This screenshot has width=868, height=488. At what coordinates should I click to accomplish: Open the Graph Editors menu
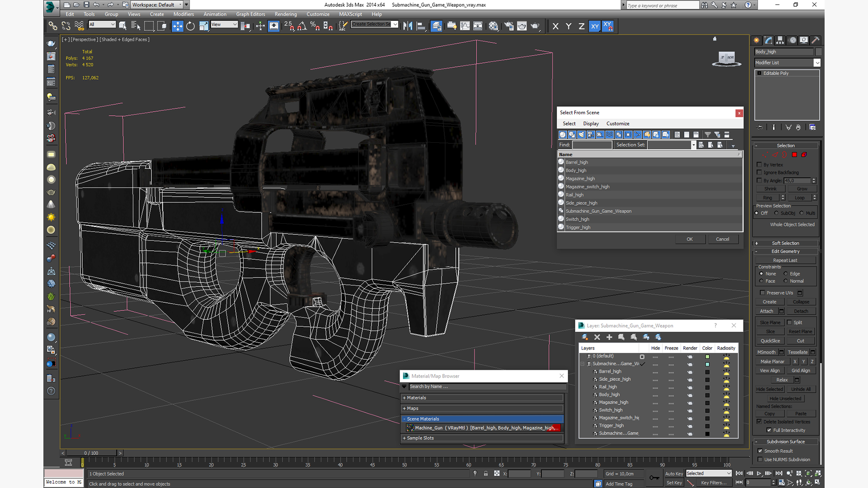coord(250,14)
